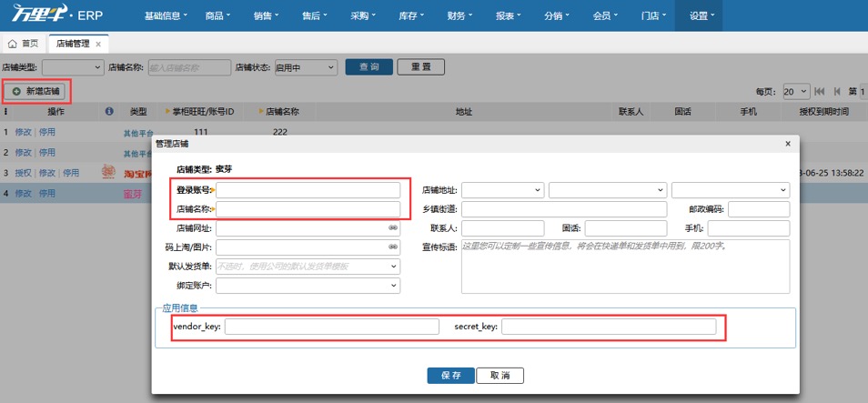Click account ID cell "111"

[x=200, y=132]
